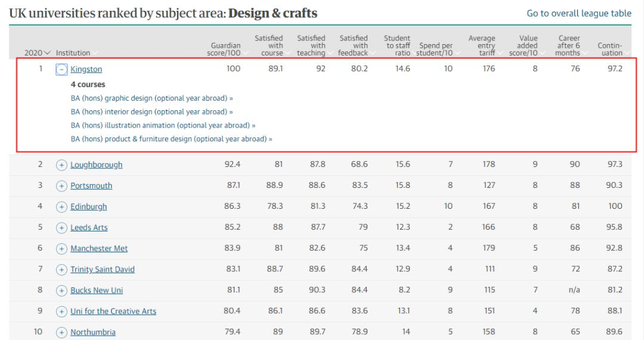Select Manchester Met average entry tariff 179

489,248
